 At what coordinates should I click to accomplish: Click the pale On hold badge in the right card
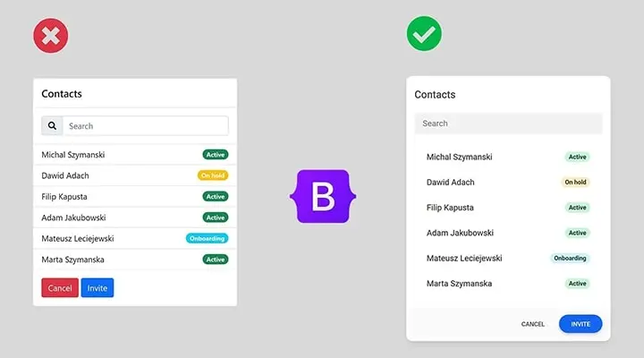tap(575, 182)
